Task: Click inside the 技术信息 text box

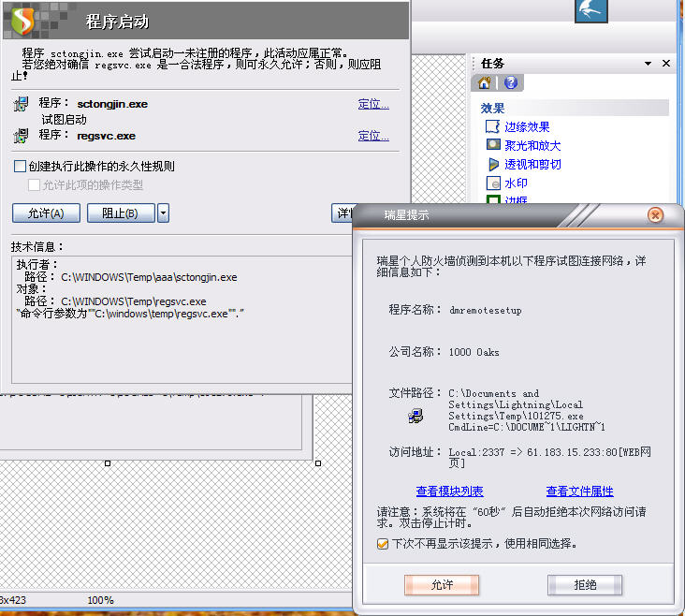Action: click(182, 319)
